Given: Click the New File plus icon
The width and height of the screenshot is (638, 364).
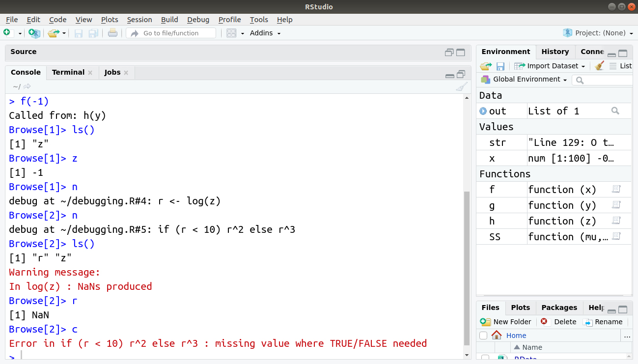Looking at the screenshot, I should click(7, 33).
